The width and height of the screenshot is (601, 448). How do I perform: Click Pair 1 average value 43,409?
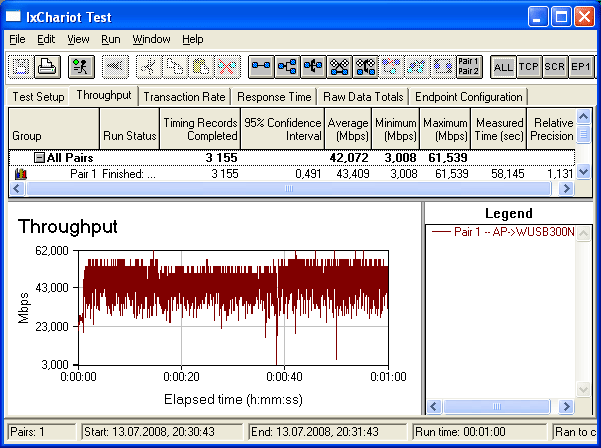(x=353, y=174)
